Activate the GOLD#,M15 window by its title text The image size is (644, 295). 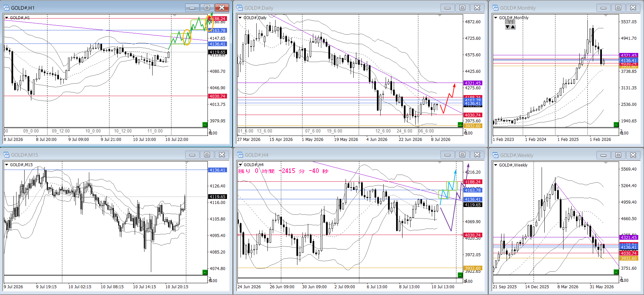point(25,155)
